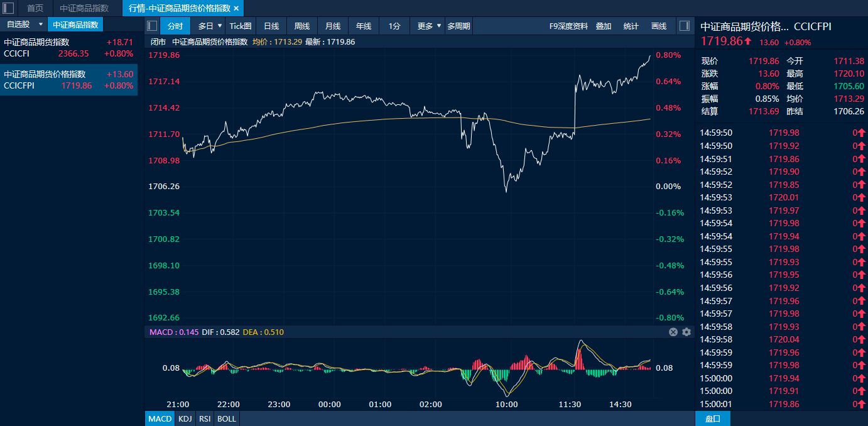Select the CCICFI index row
868x426 pixels.
click(68, 48)
